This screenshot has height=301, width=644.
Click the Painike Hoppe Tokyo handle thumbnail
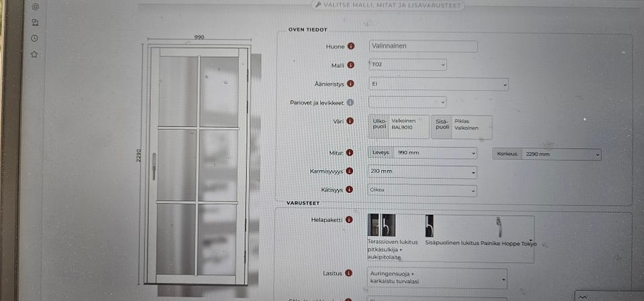pyautogui.click(x=499, y=227)
